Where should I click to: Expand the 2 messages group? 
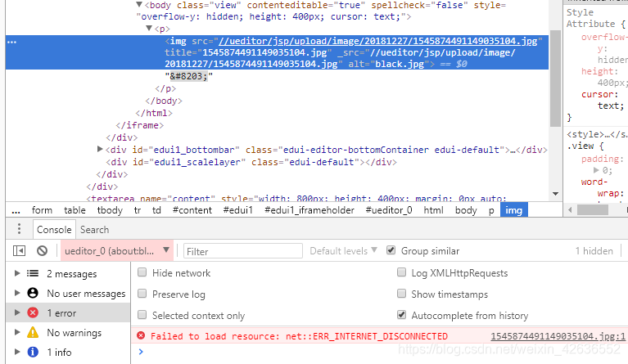(17, 273)
